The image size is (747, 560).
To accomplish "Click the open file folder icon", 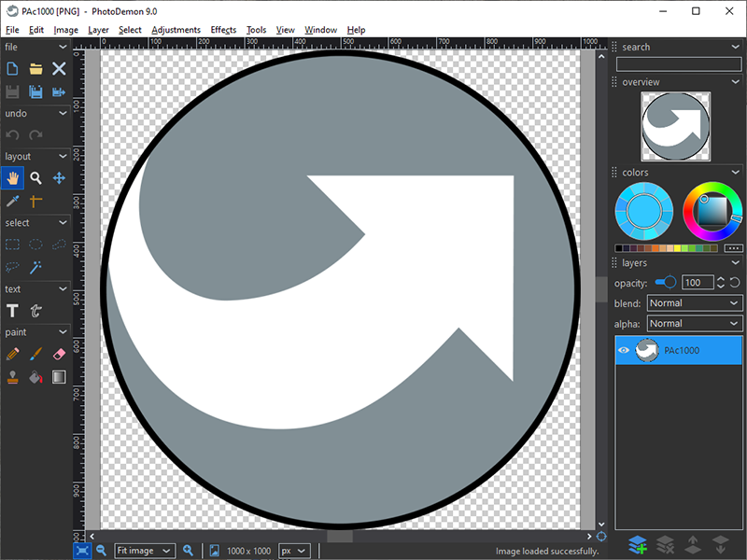I will (x=35, y=68).
